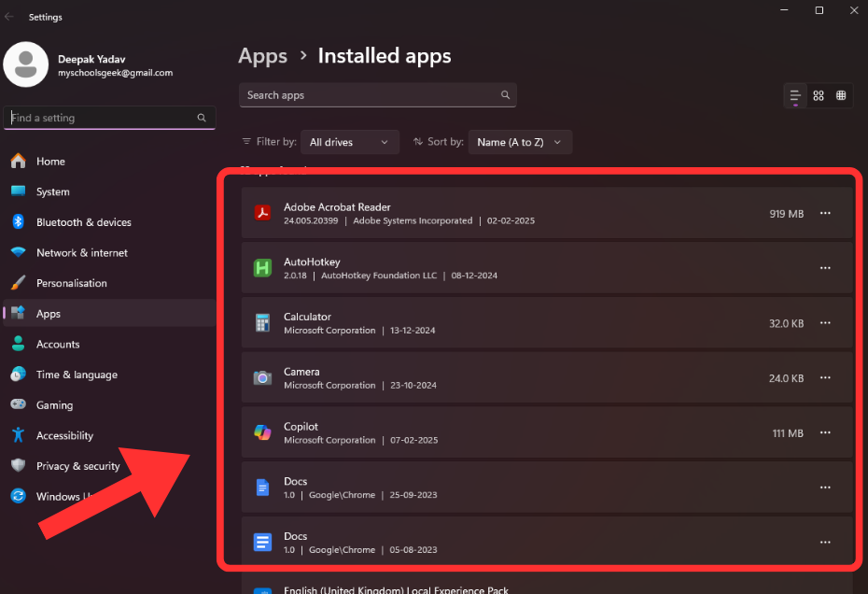Click the user profile avatar picture

pos(26,64)
